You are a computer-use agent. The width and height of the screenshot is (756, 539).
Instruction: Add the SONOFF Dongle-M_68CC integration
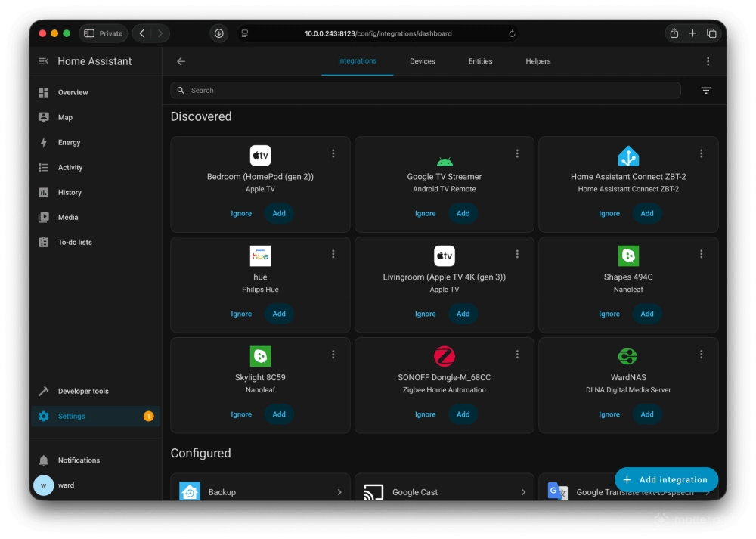click(x=463, y=414)
